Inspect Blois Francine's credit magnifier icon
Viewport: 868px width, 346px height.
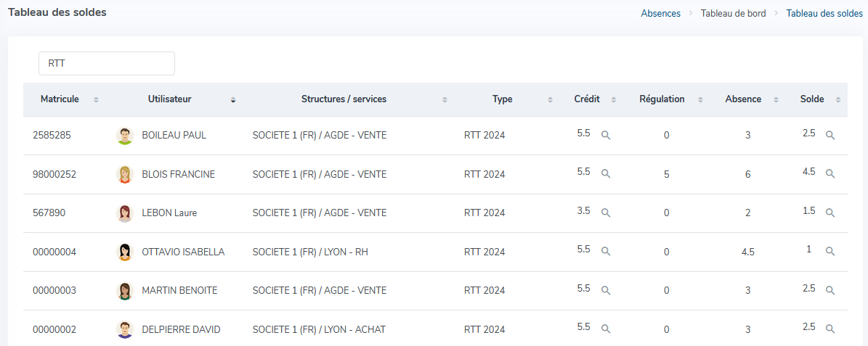pos(606,174)
